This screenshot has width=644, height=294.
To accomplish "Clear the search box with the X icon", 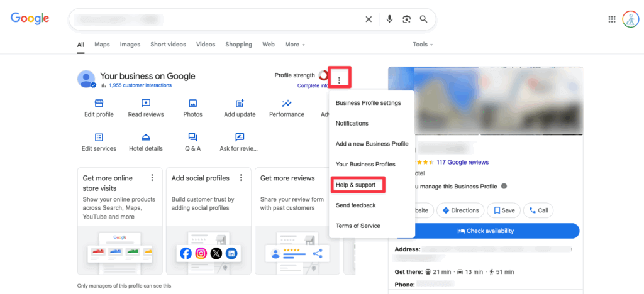I will tap(369, 19).
